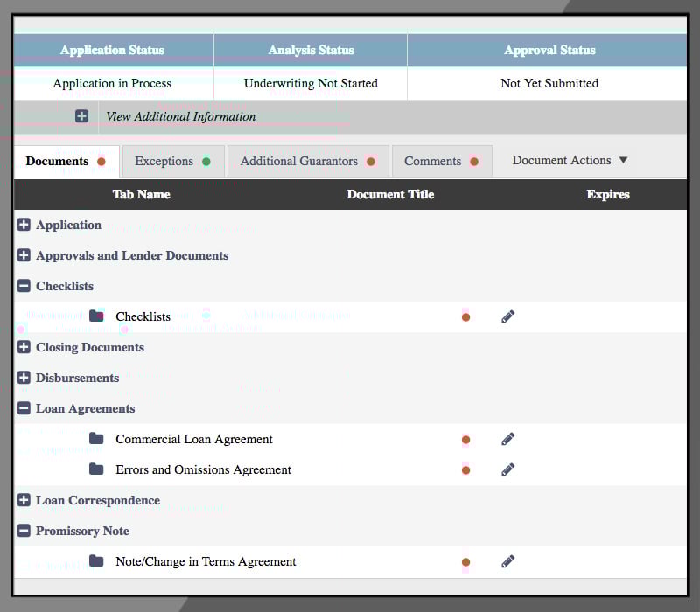Expand the Application tree group

(x=24, y=225)
